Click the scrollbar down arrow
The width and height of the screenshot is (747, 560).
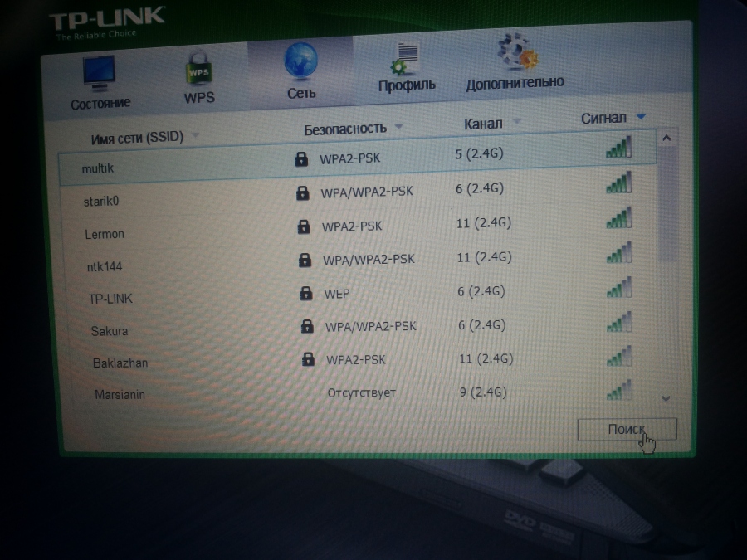pyautogui.click(x=666, y=398)
